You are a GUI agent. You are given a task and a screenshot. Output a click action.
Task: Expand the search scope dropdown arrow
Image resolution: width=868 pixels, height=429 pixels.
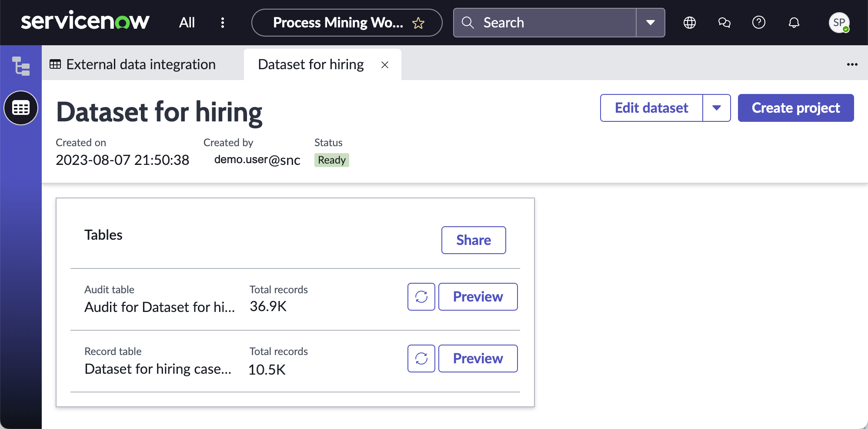(x=651, y=23)
